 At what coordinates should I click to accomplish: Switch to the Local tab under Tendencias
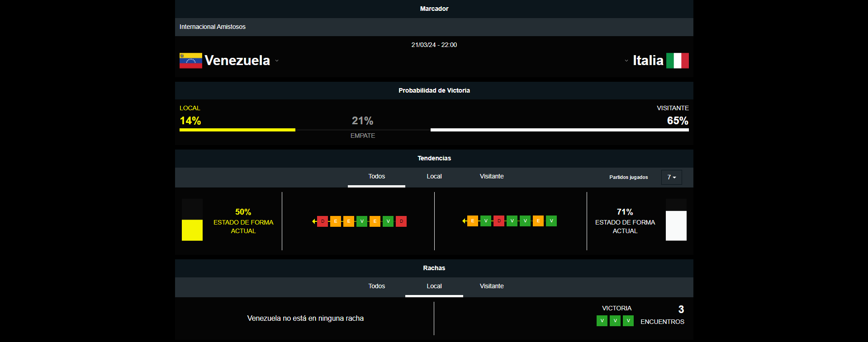coord(434,177)
